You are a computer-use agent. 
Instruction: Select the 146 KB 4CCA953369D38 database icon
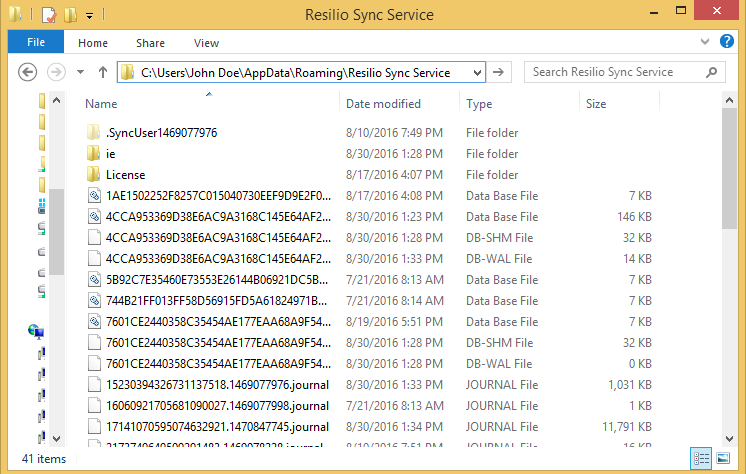click(94, 217)
